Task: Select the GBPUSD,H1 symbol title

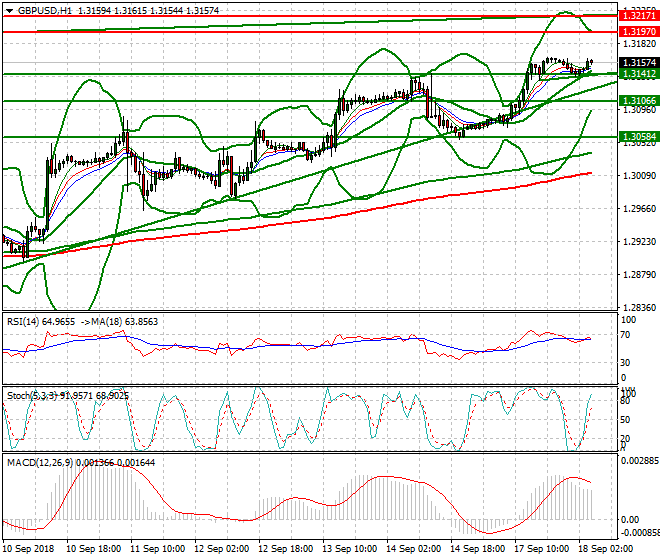Action: 45,11
